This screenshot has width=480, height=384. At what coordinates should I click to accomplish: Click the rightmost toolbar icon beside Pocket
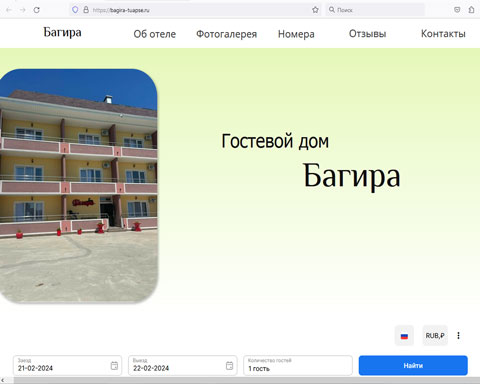tap(471, 10)
